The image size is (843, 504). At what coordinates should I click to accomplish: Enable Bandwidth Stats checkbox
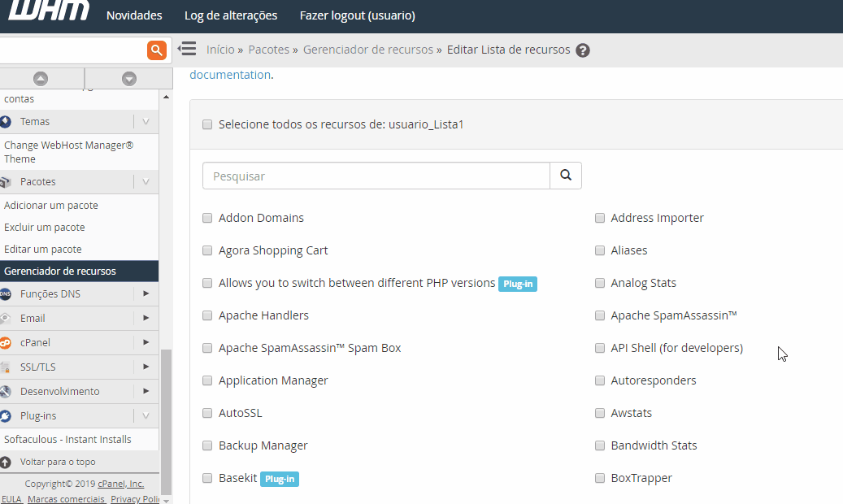tap(599, 446)
